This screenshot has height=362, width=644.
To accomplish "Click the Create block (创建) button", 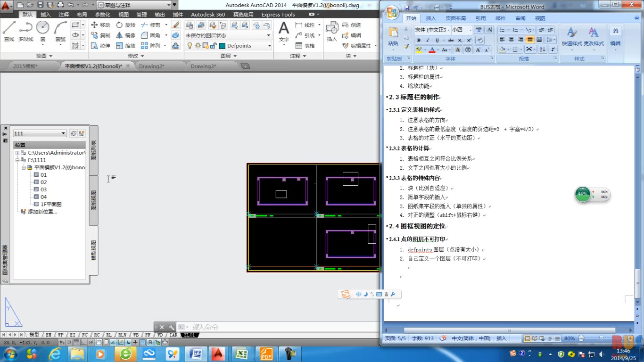I will (x=352, y=25).
